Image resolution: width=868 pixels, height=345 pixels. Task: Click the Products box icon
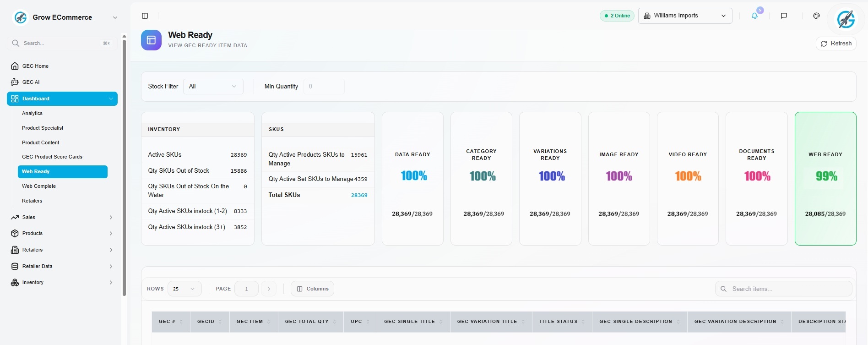tap(15, 233)
